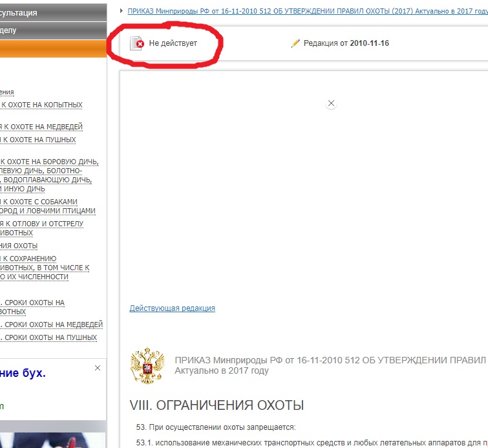The image size is (488, 448).
Task: Open 'СРОКИ ОХОТЕ НА МЕДВЕДЕЙ' appendix link
Action: pos(52,325)
